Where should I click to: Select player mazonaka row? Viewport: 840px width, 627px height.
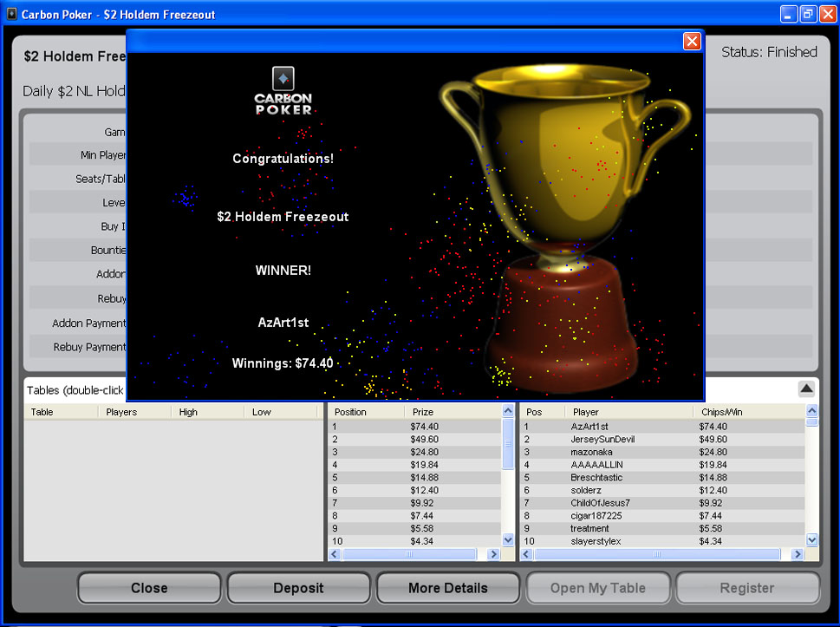pos(662,453)
